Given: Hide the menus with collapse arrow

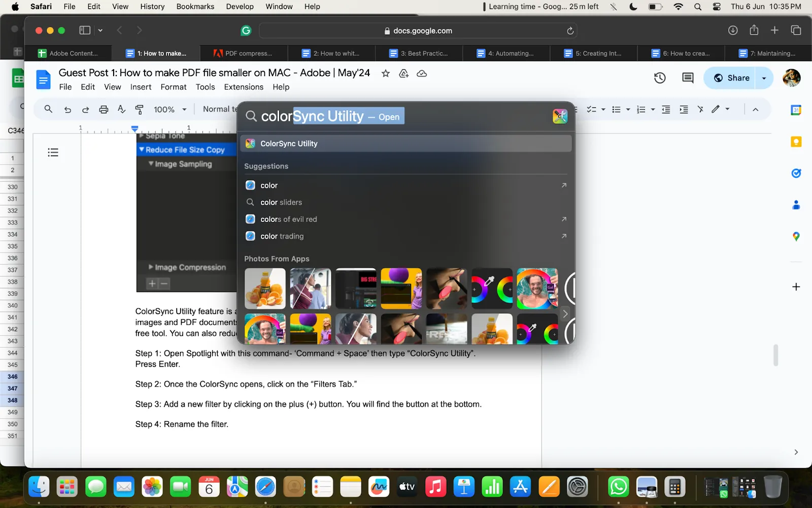Looking at the screenshot, I should click(755, 109).
